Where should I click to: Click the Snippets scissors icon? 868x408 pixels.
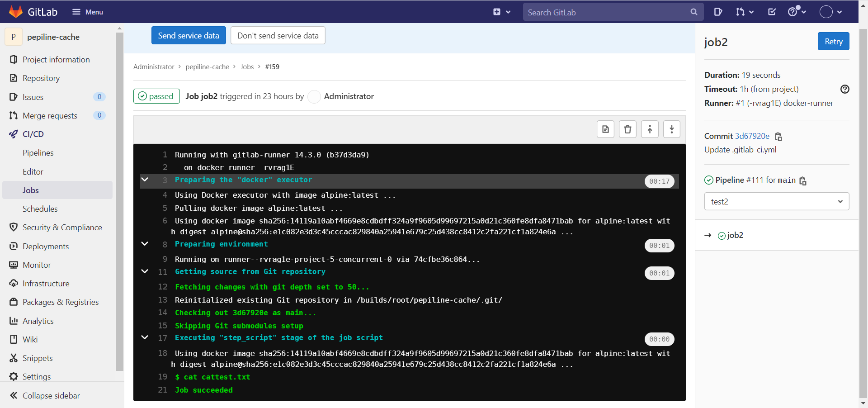coord(14,358)
